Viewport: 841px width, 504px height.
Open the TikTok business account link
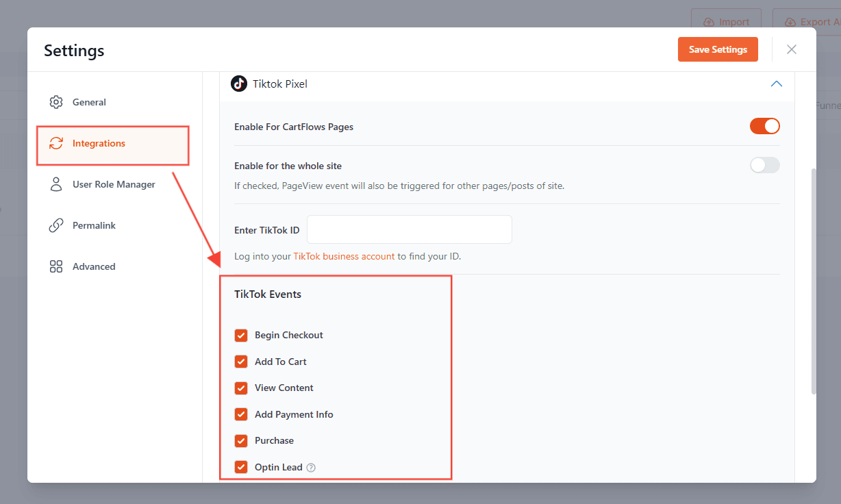(x=344, y=256)
